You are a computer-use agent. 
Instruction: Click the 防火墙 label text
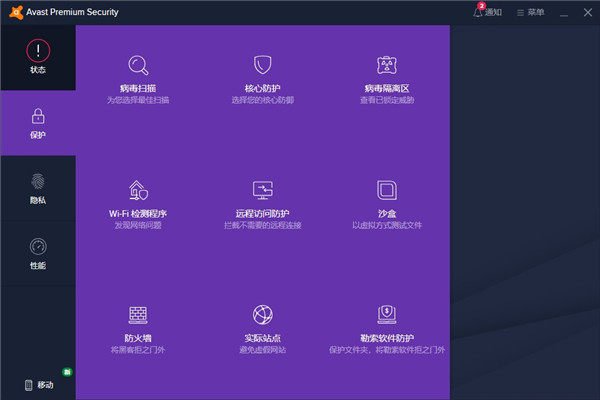tap(138, 338)
